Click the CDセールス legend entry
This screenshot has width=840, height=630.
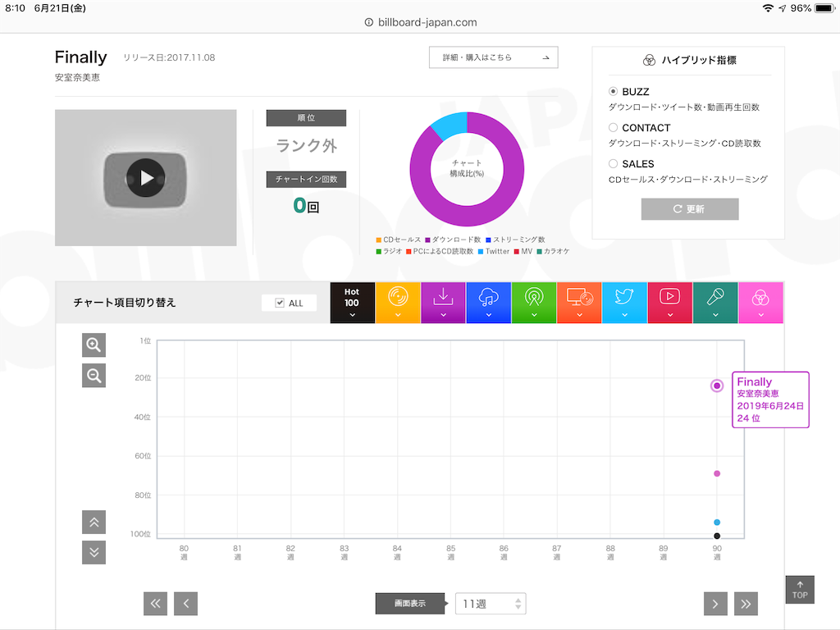[399, 240]
